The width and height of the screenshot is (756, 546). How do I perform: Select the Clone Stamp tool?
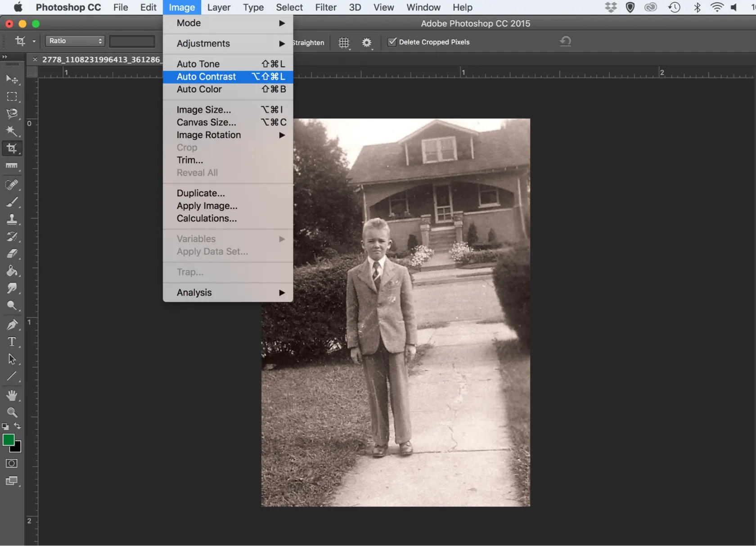click(12, 219)
